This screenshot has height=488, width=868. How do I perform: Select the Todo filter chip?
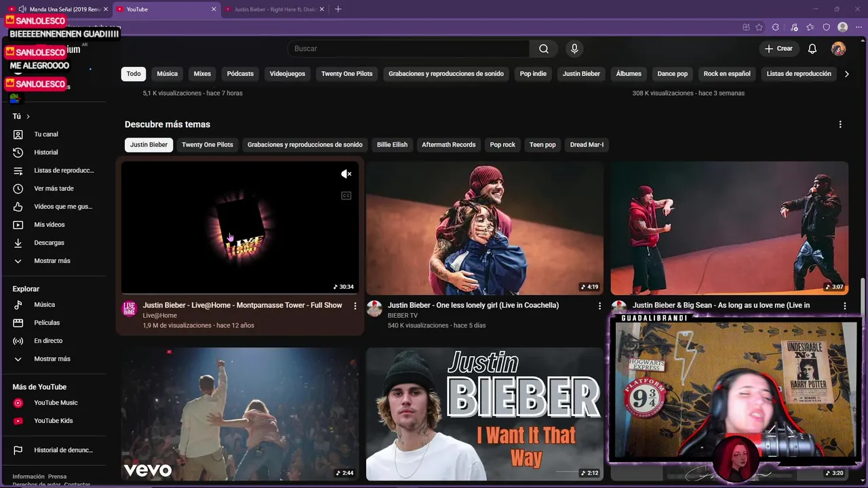pos(134,74)
